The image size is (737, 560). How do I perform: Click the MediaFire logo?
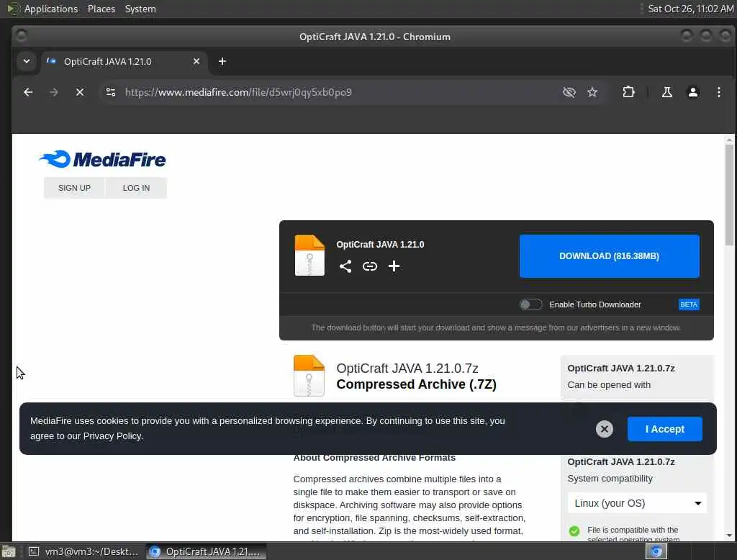click(x=102, y=159)
